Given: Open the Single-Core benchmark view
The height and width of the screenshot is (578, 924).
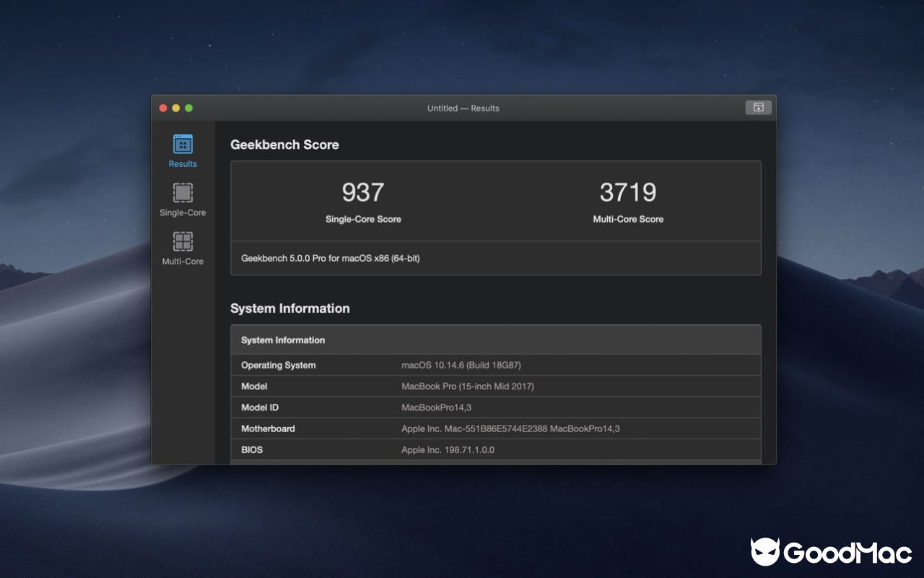Looking at the screenshot, I should click(182, 200).
